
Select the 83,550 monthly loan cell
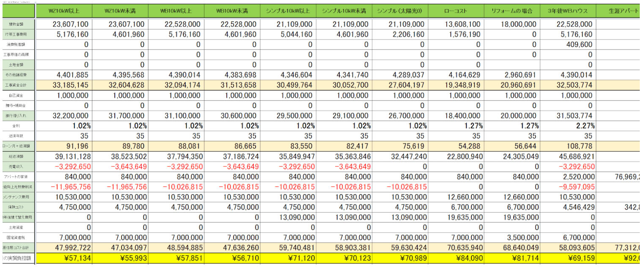pyautogui.click(x=287, y=146)
